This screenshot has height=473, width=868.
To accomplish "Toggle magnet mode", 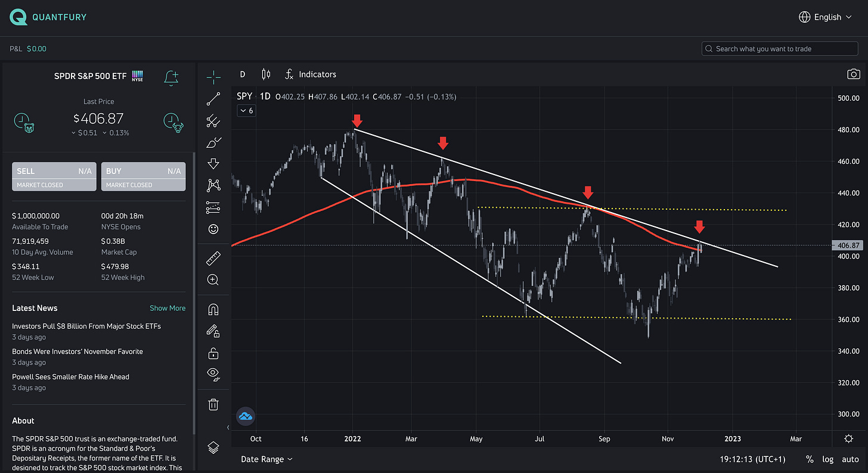I will point(213,309).
